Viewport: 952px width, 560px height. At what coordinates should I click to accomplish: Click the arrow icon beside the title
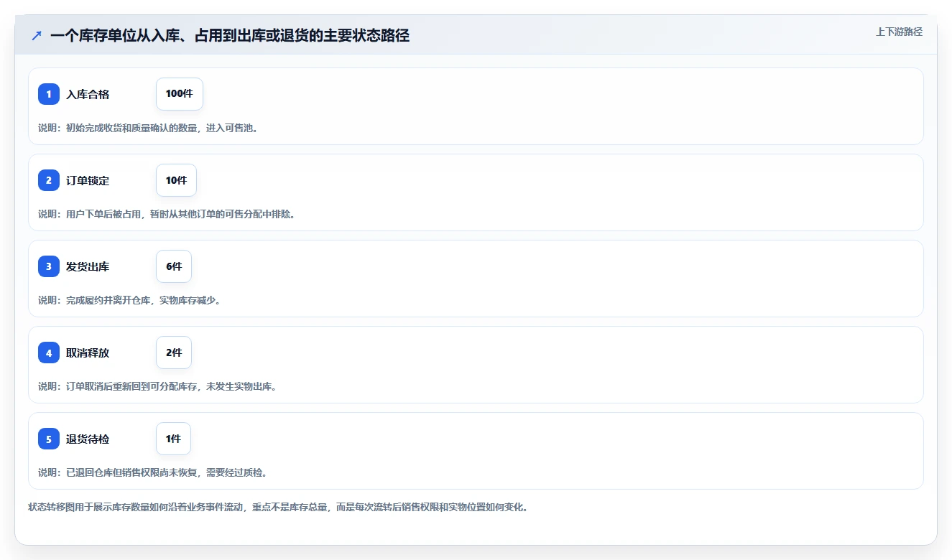coord(37,35)
